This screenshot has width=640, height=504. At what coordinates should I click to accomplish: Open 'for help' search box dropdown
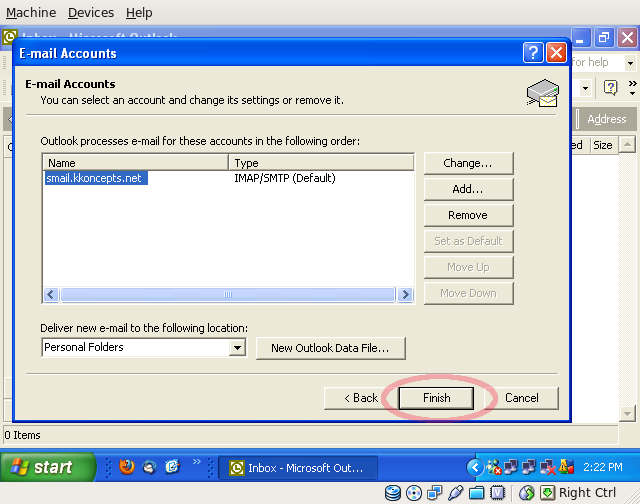pos(631,63)
